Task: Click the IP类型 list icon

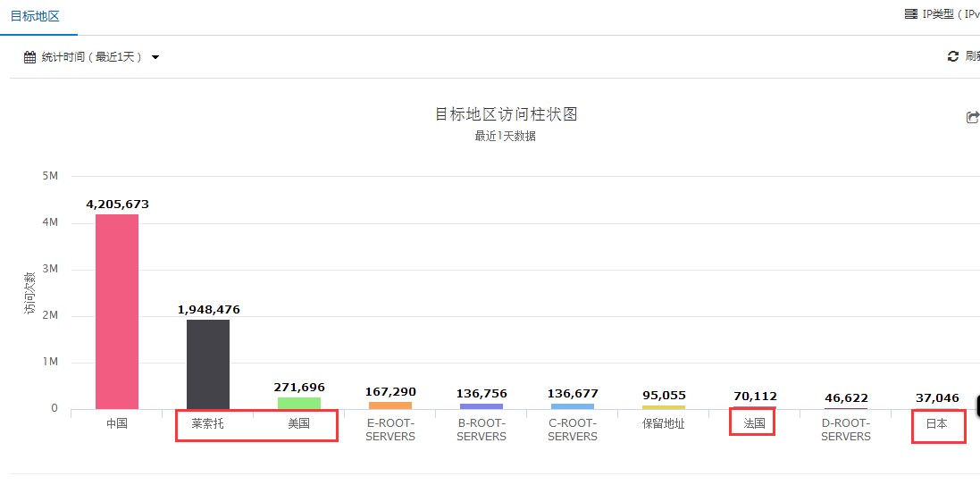Action: click(910, 13)
